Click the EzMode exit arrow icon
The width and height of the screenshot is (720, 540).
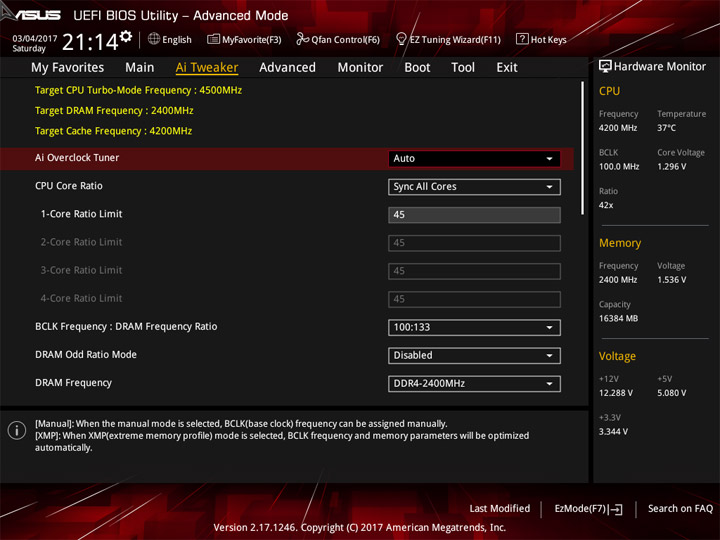[x=617, y=509]
